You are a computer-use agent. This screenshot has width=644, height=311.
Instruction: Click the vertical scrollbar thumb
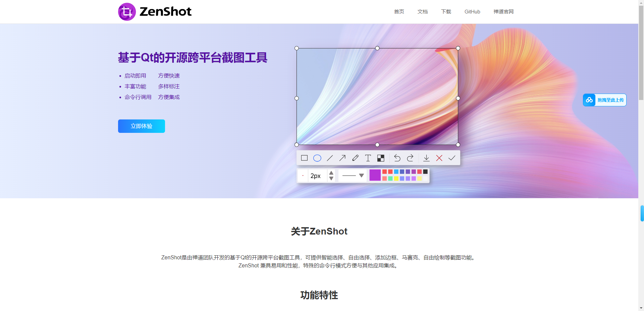(x=641, y=52)
